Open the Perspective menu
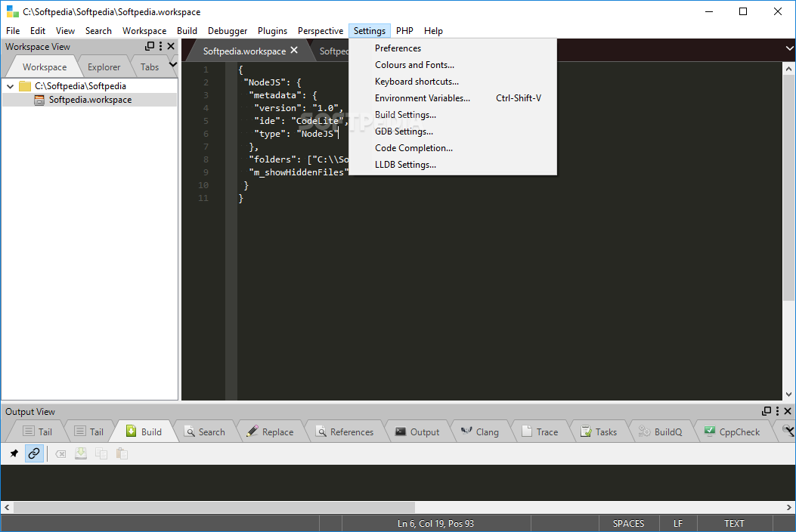 click(x=321, y=31)
